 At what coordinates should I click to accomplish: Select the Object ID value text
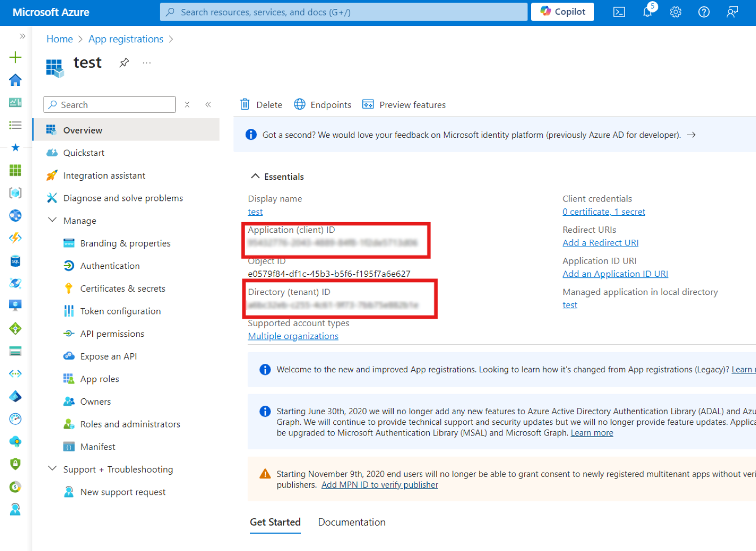coord(329,274)
